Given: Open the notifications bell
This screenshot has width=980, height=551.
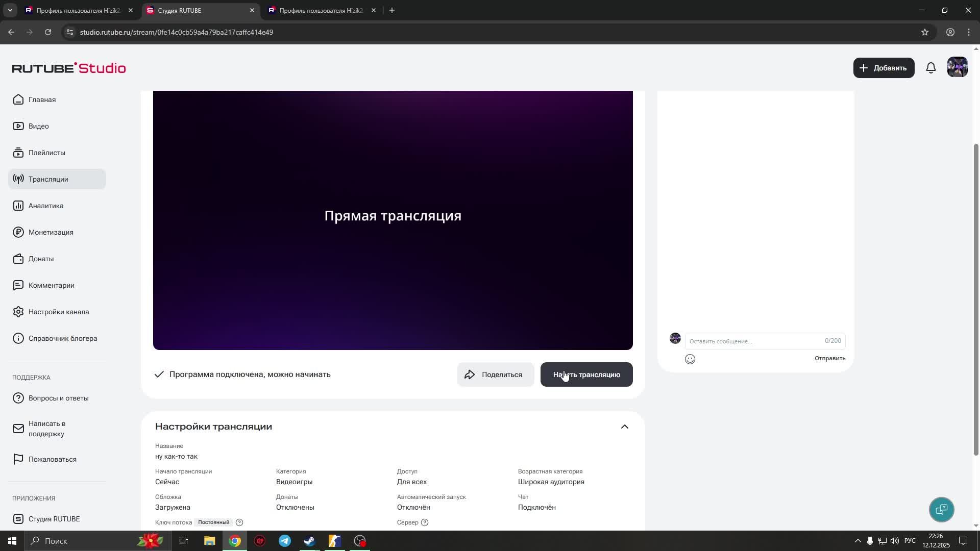Looking at the screenshot, I should click(930, 67).
